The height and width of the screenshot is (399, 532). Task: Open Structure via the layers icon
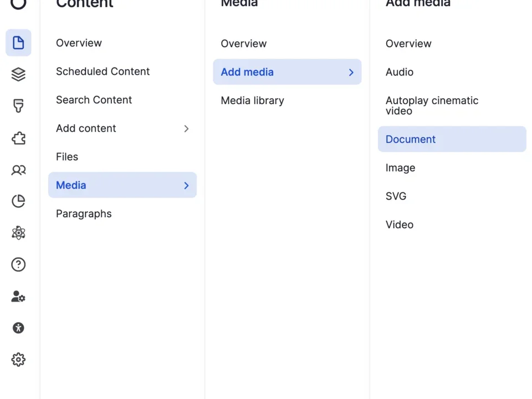(18, 74)
